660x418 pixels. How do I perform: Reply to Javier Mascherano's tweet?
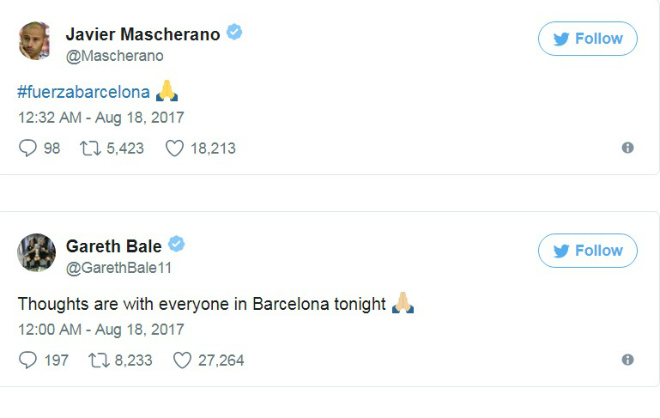pos(28,148)
